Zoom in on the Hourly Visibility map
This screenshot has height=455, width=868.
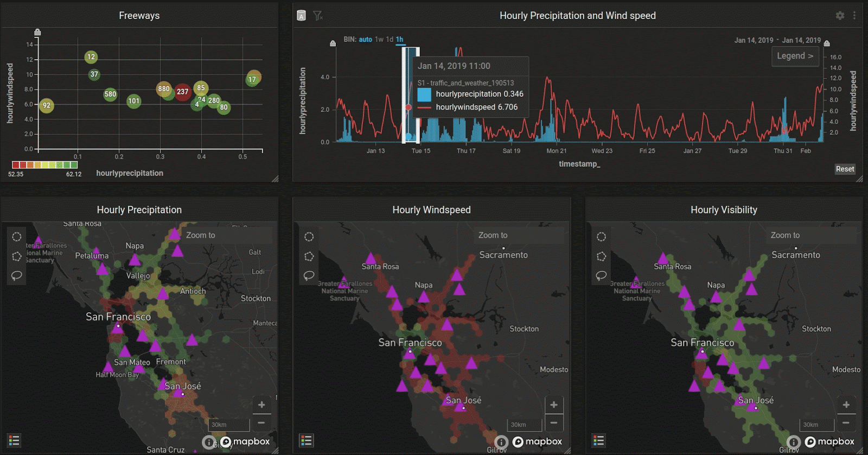(x=846, y=405)
